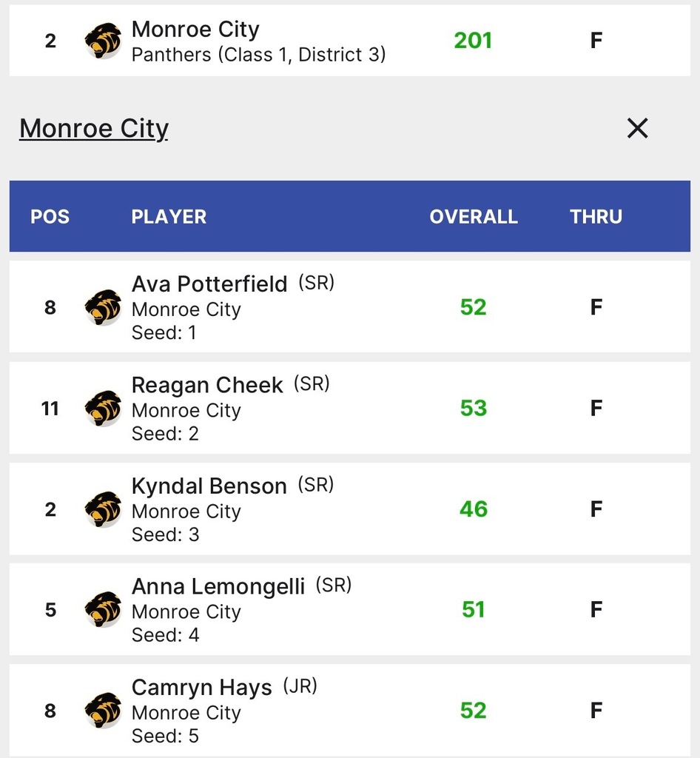Screen dimensions: 700x758
Task: Click Panthers logo in team summary row
Action: coord(102,41)
